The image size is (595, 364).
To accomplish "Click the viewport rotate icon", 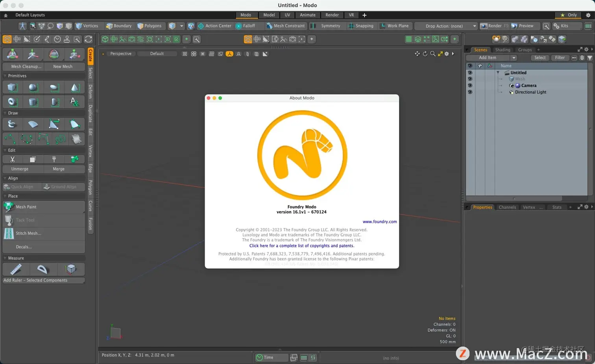I will 425,54.
